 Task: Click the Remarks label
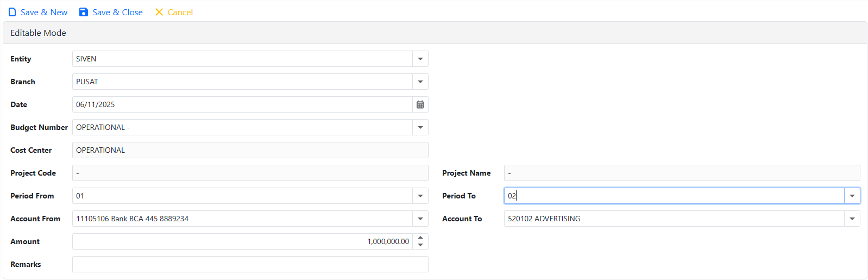tap(26, 264)
